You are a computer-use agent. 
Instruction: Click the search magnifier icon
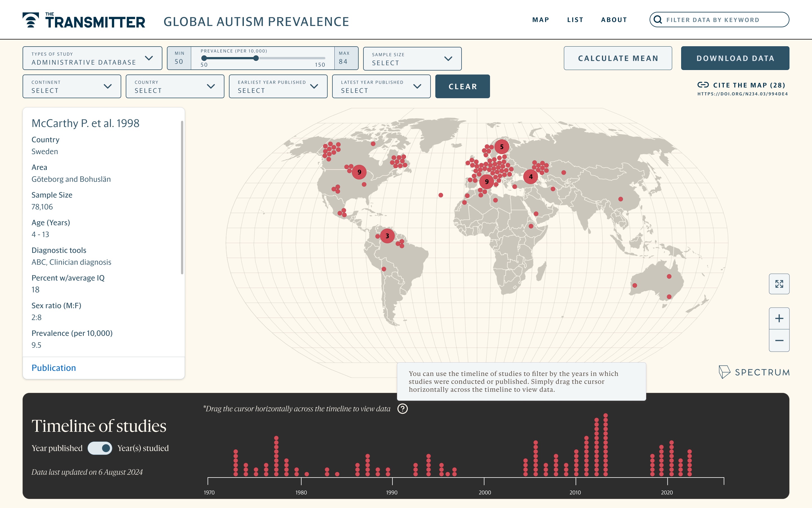pyautogui.click(x=658, y=19)
